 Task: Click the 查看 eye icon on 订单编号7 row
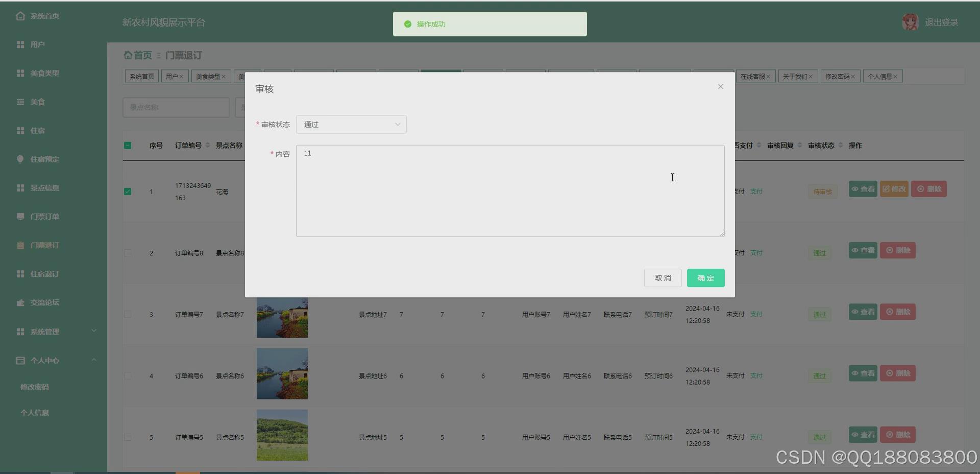(863, 312)
